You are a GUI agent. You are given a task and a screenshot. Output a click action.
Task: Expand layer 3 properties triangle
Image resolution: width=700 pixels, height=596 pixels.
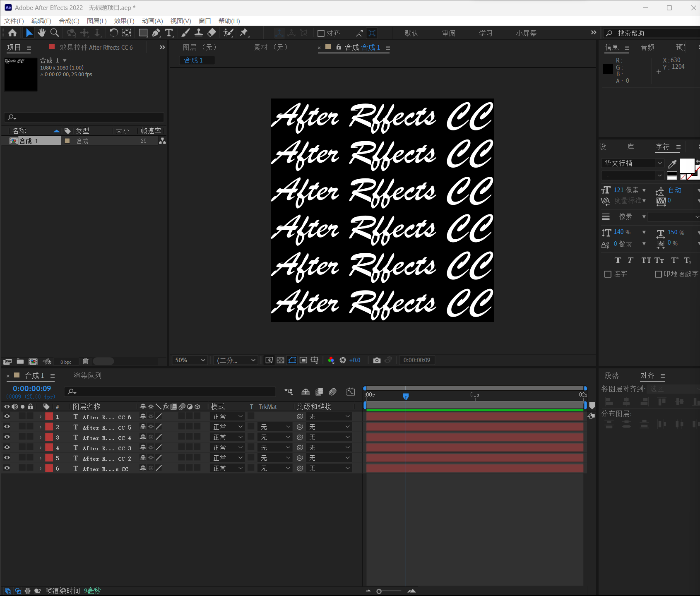coord(40,437)
